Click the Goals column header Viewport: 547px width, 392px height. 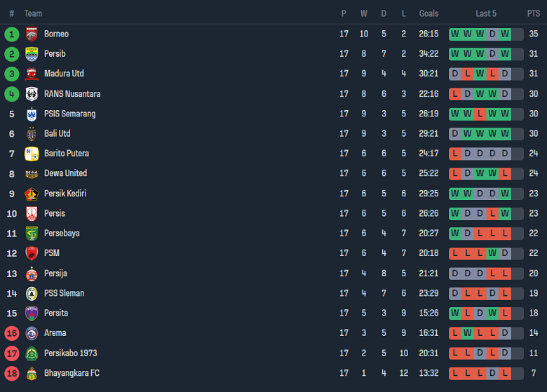click(x=428, y=13)
